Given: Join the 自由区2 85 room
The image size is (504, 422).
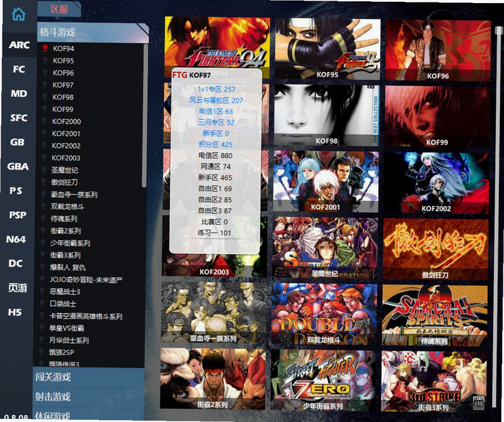Looking at the screenshot, I should [215, 200].
